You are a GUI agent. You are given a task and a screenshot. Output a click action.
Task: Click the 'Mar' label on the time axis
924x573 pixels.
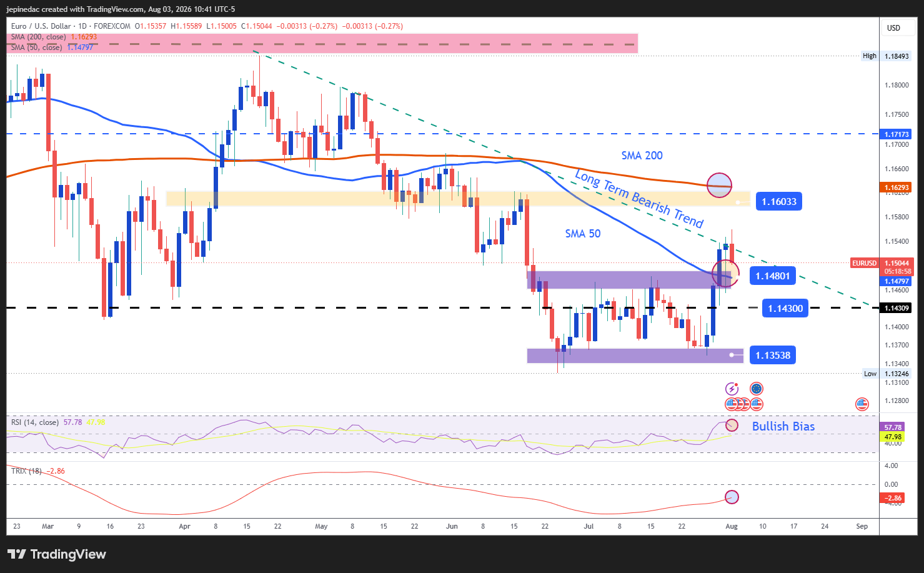click(x=47, y=526)
